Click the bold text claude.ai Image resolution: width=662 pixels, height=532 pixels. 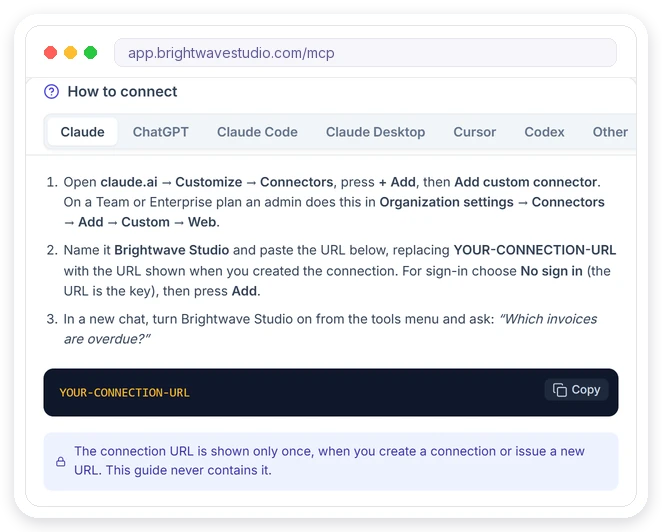pos(129,182)
